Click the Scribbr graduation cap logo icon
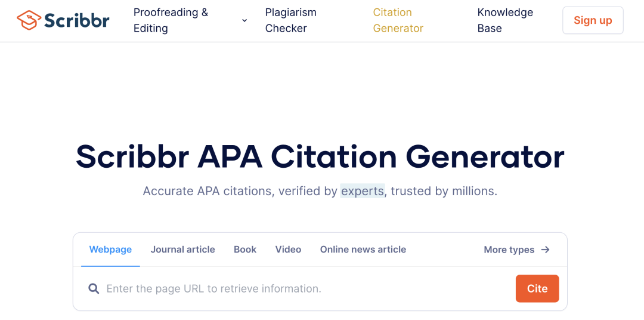Screen dimensions: 644x320 click(x=29, y=20)
